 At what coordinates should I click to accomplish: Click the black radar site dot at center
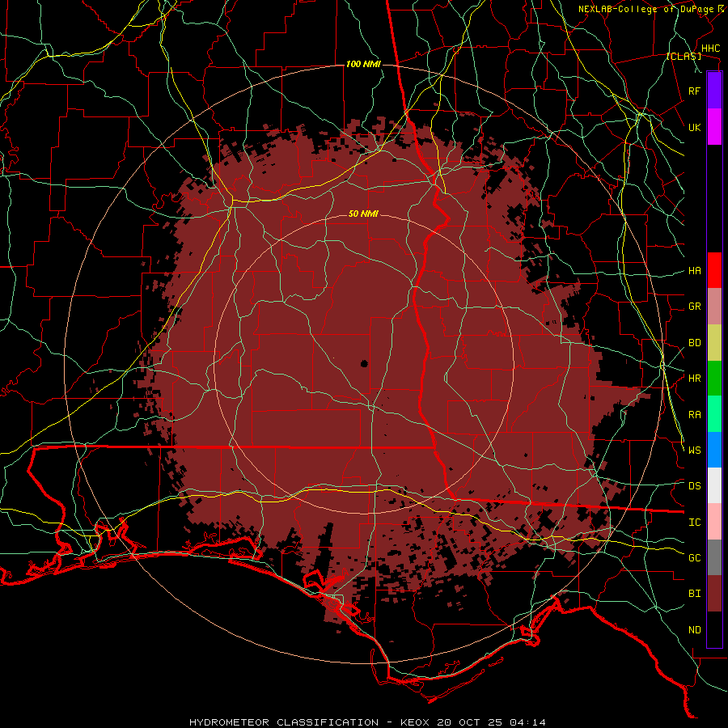(x=364, y=363)
